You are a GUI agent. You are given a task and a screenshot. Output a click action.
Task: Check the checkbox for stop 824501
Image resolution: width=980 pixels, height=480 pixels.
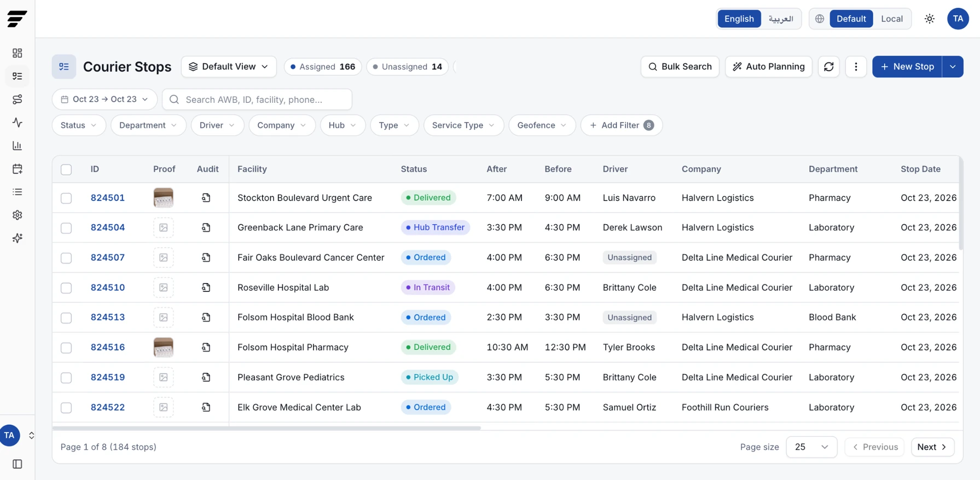(x=66, y=198)
